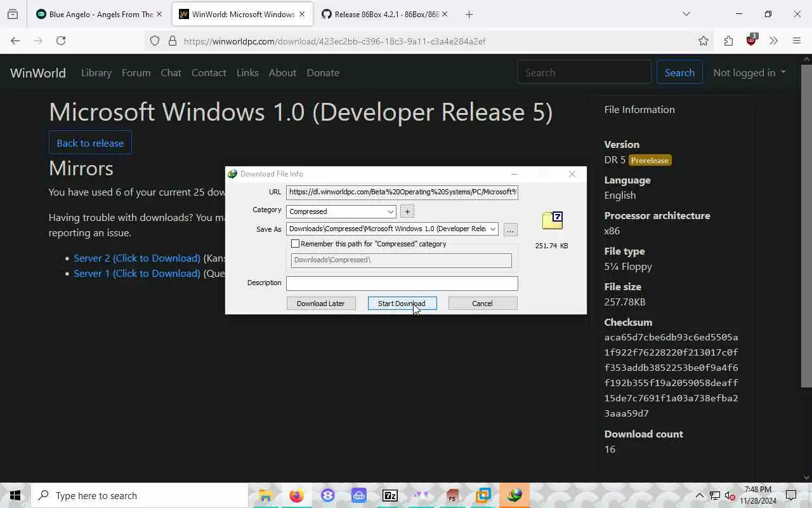Screen dimensions: 812x508
Task: Open VMware icon in taskbar
Action: click(x=483, y=495)
